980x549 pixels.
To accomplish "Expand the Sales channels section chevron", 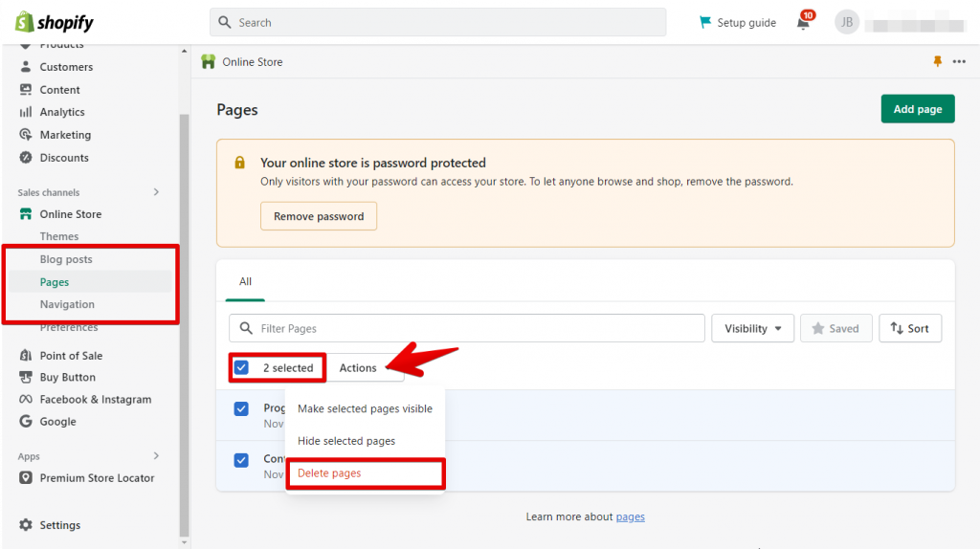I will click(156, 192).
